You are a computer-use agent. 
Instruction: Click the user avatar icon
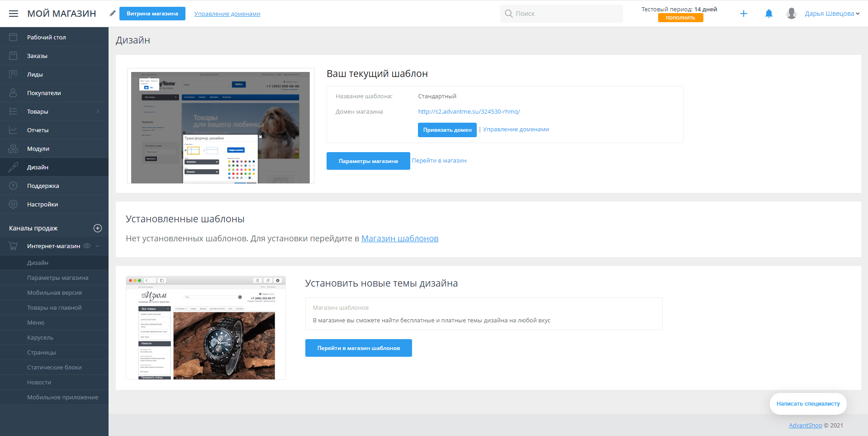click(791, 14)
